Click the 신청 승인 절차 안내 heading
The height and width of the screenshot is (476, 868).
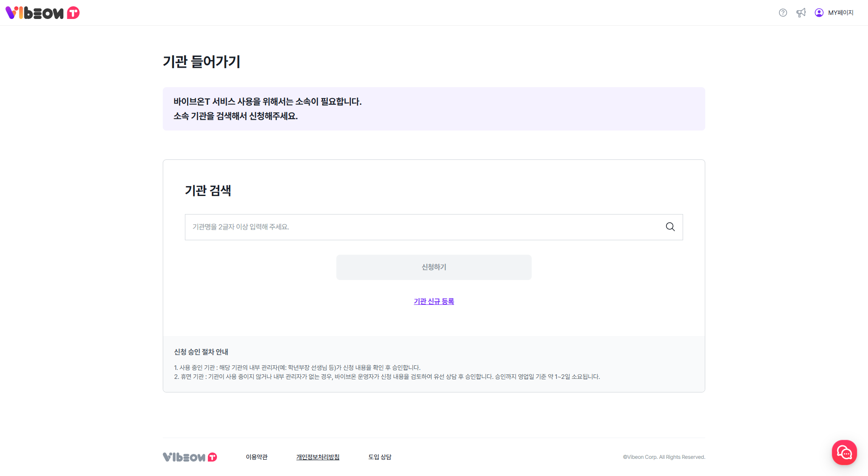pos(201,352)
